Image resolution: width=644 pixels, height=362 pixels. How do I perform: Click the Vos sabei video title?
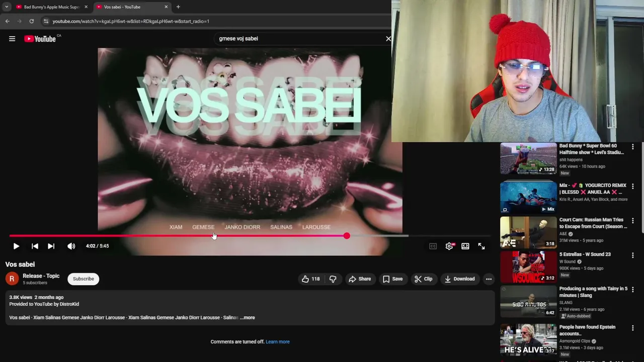20,264
